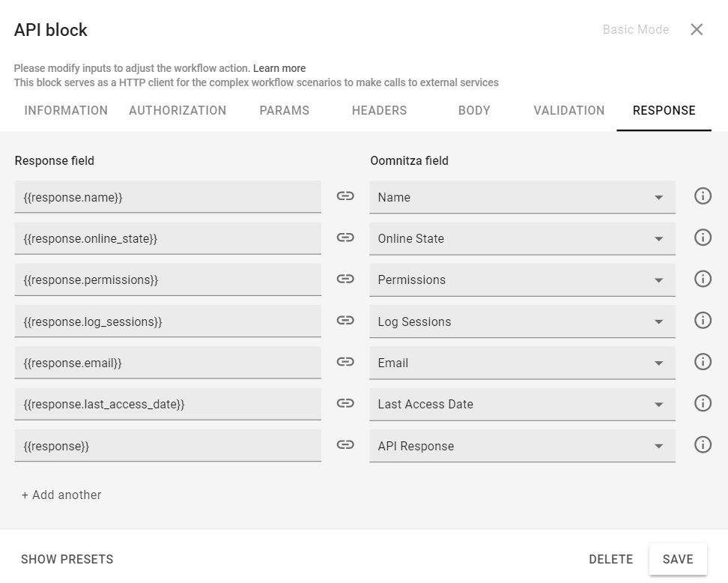Click the {{response.log_sessions}} input field

click(x=168, y=320)
